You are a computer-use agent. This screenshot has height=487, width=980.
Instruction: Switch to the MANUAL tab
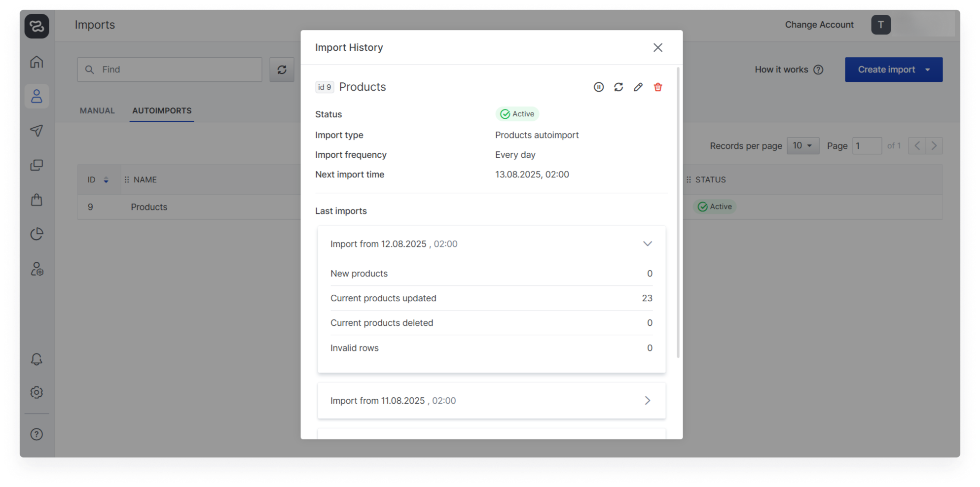(x=97, y=111)
